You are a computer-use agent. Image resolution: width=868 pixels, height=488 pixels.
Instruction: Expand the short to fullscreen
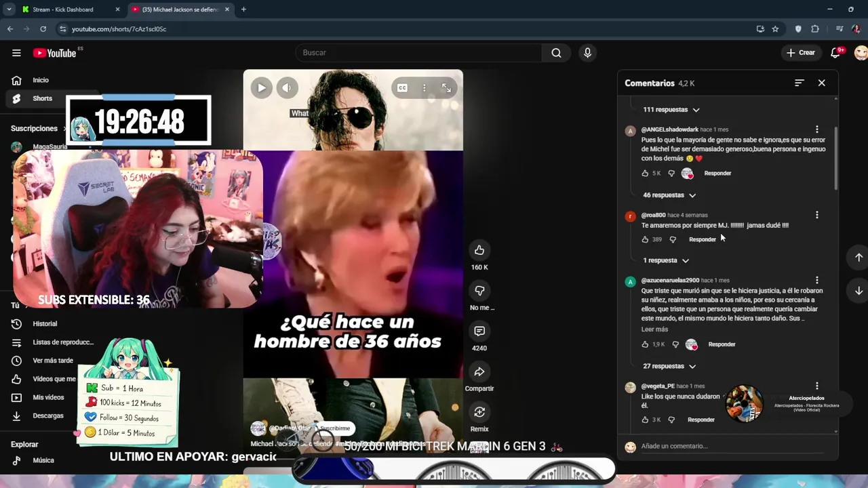coord(446,87)
